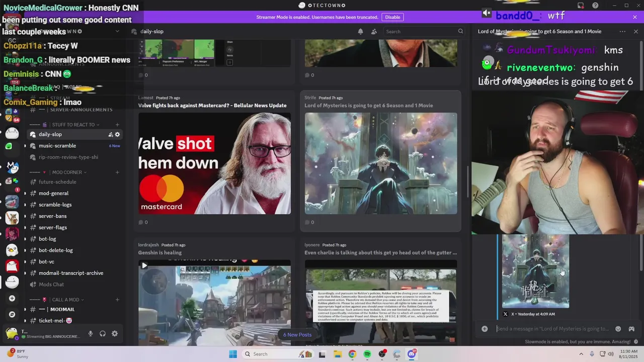The width and height of the screenshot is (644, 362).
Task: Open User Settings gear icon
Action: pyautogui.click(x=115, y=333)
